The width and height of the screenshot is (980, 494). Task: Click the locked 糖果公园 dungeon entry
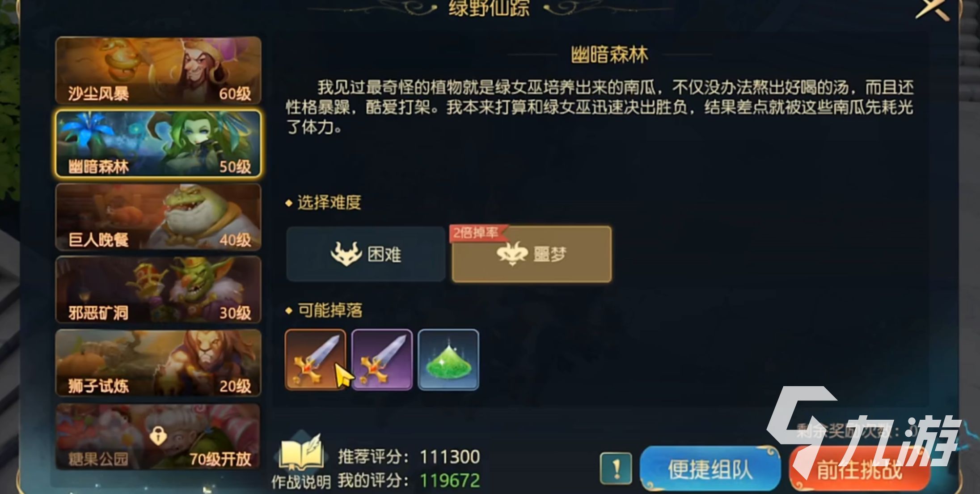pos(158,437)
